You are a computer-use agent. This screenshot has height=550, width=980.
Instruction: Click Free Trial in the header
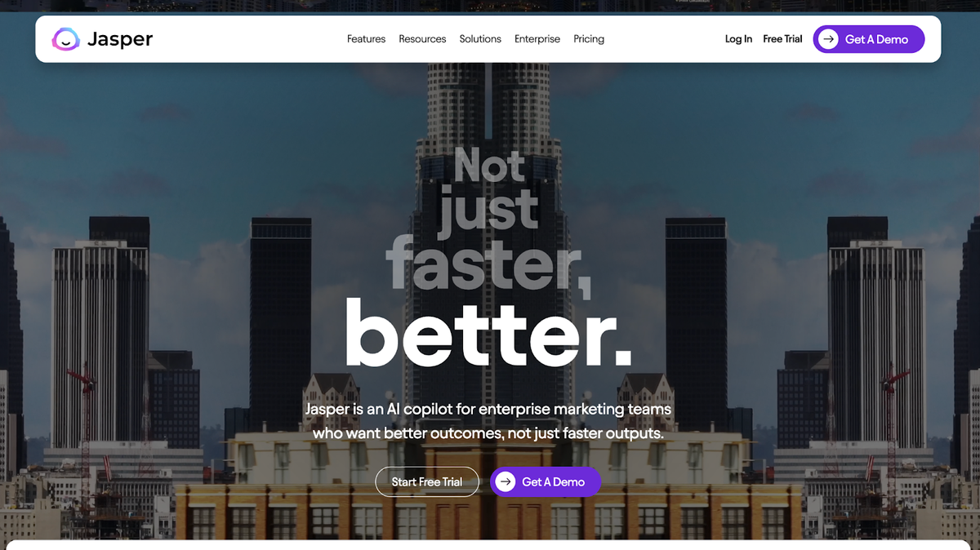tap(782, 39)
